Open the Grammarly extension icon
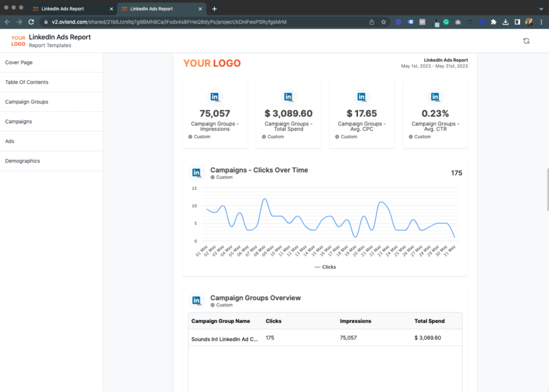Image resolution: width=549 pixels, height=392 pixels. (x=446, y=22)
